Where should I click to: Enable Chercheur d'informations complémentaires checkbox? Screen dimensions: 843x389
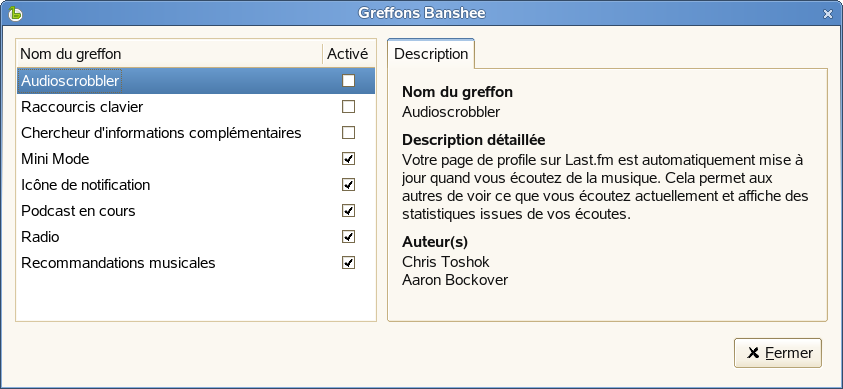pyautogui.click(x=348, y=132)
